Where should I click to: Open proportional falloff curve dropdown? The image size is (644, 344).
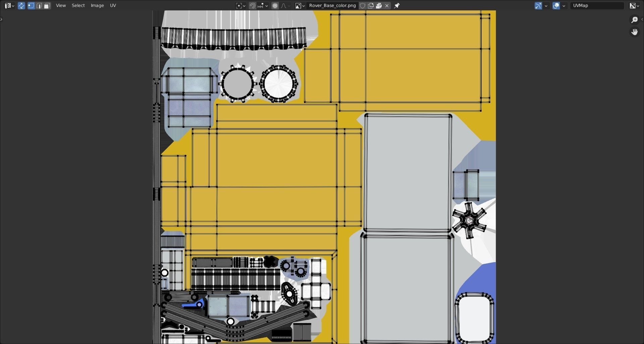285,5
